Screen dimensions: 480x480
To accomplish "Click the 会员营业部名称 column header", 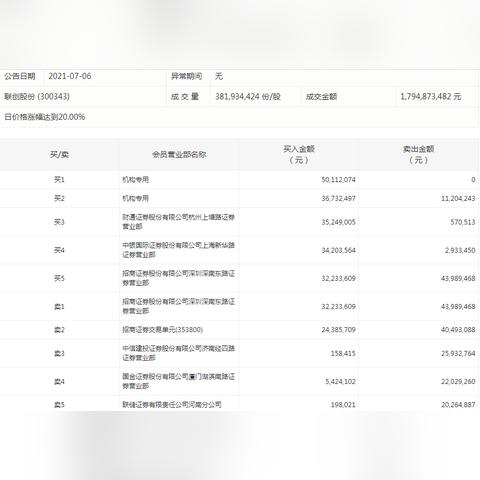I will (179, 154).
